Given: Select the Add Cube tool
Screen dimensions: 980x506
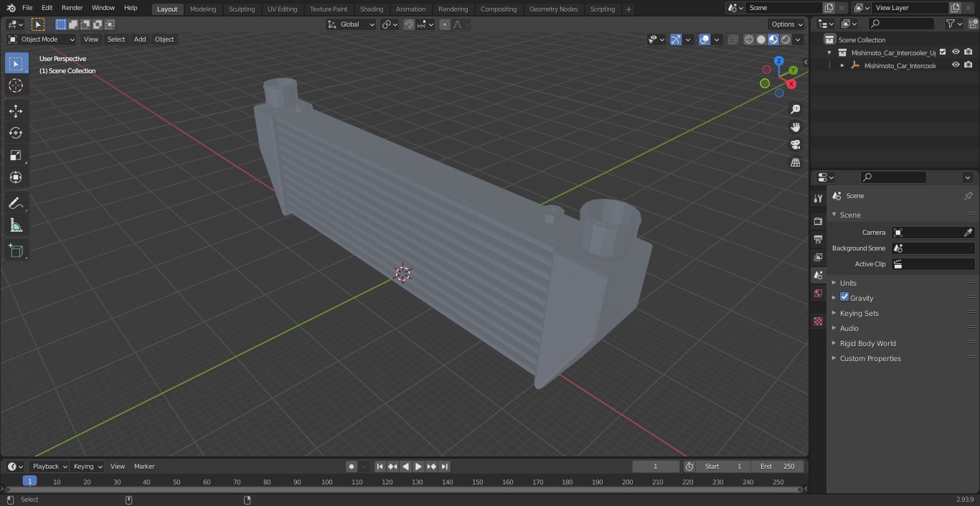Looking at the screenshot, I should point(16,251).
